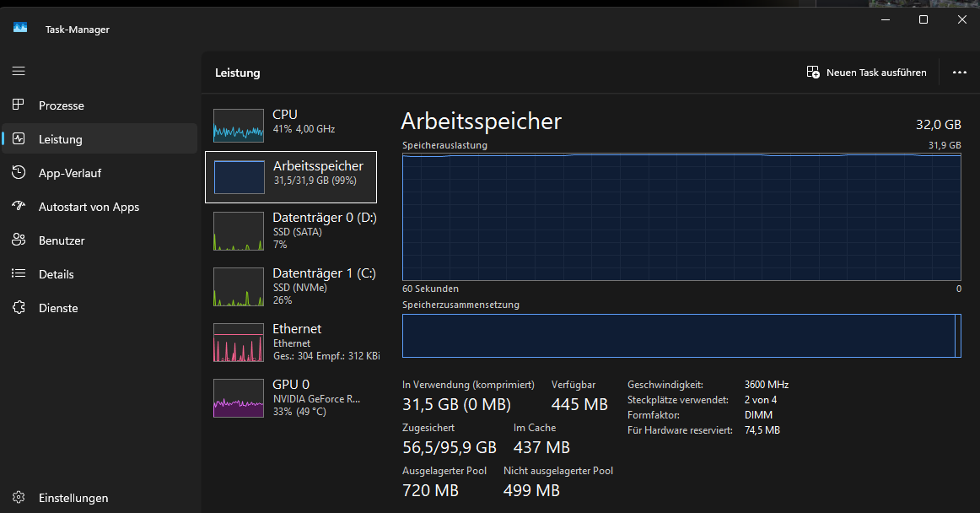Image resolution: width=980 pixels, height=513 pixels.
Task: Click the Benutzer users icon
Action: 19,240
